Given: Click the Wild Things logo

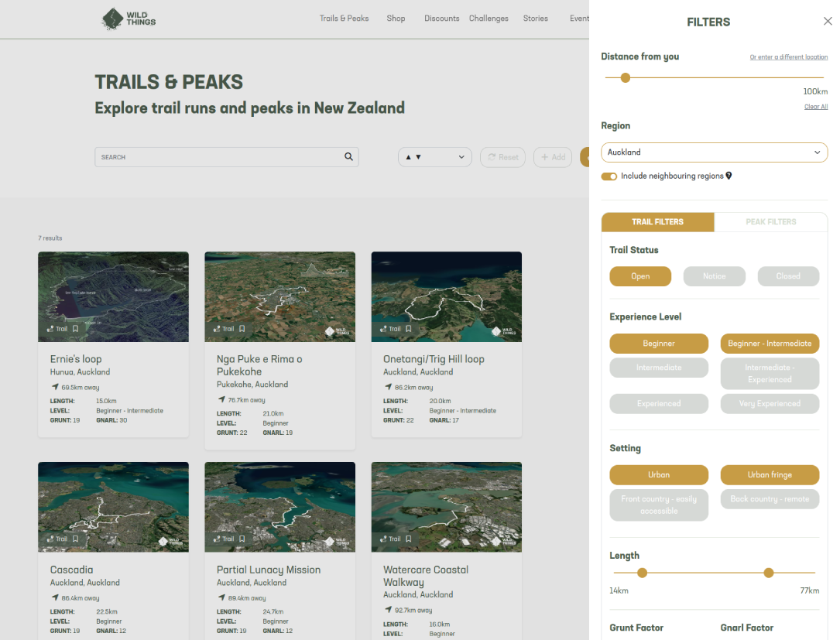Looking at the screenshot, I should pos(129,19).
